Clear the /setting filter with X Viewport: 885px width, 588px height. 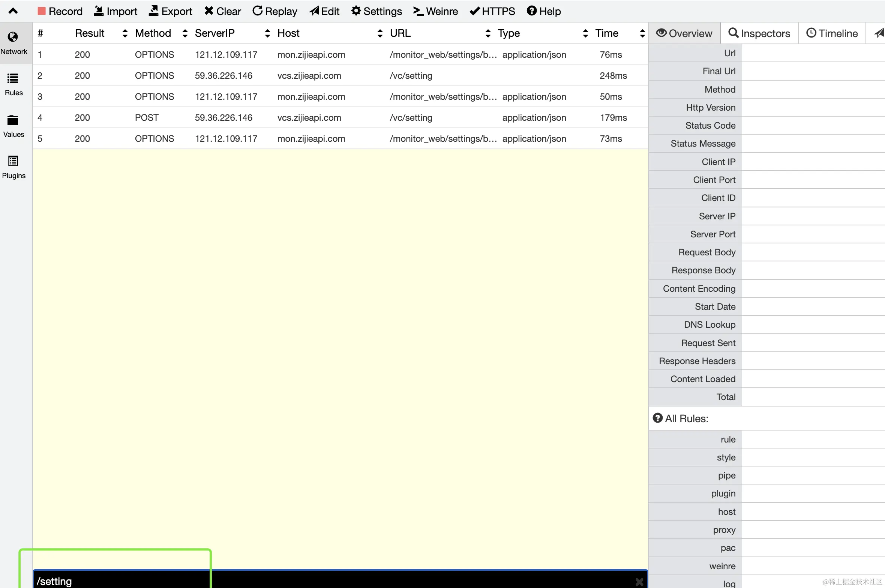(639, 582)
